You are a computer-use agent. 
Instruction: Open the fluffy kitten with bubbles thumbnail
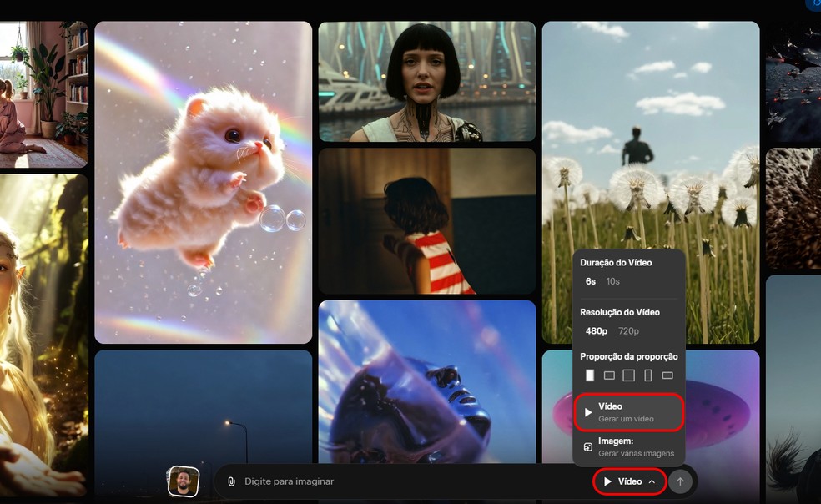[203, 182]
